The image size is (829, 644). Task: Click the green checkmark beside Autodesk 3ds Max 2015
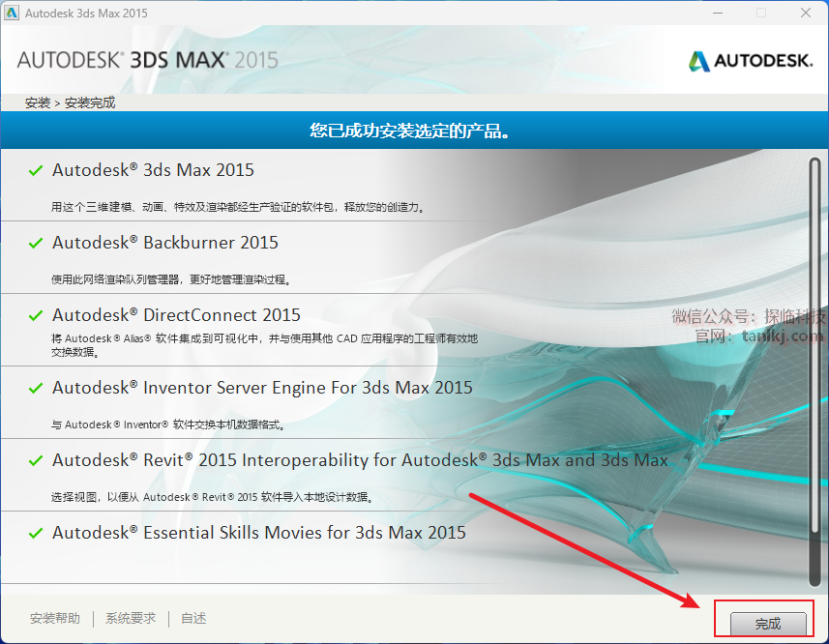pyautogui.click(x=36, y=170)
